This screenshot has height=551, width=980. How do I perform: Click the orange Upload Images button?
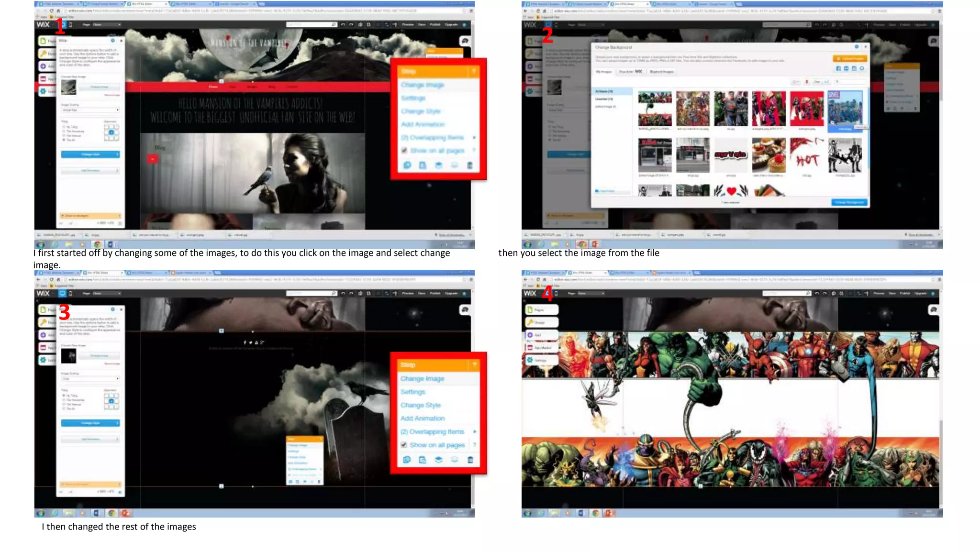click(849, 59)
